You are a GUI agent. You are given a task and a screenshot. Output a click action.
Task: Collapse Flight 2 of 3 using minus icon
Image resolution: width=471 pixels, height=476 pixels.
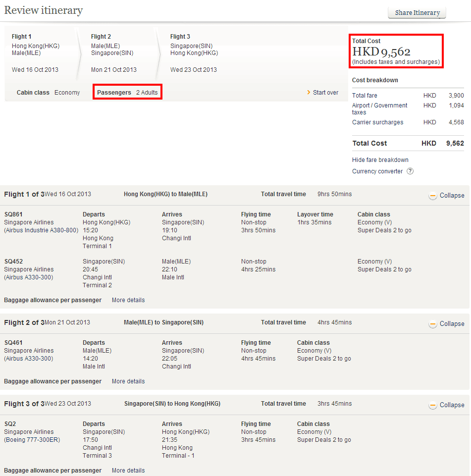click(433, 324)
